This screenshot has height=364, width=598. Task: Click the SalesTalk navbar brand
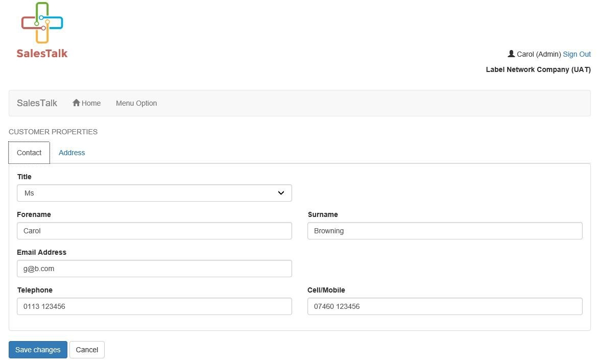pyautogui.click(x=37, y=103)
